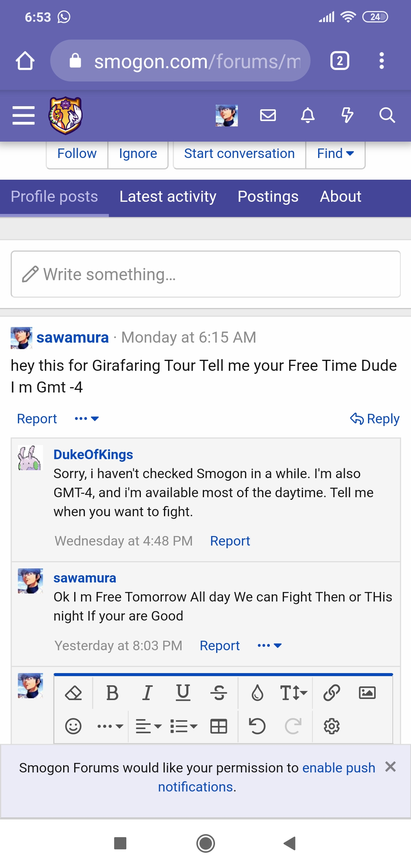Screen dimensions: 411x868
Task: Click the Follow button
Action: pyautogui.click(x=76, y=153)
